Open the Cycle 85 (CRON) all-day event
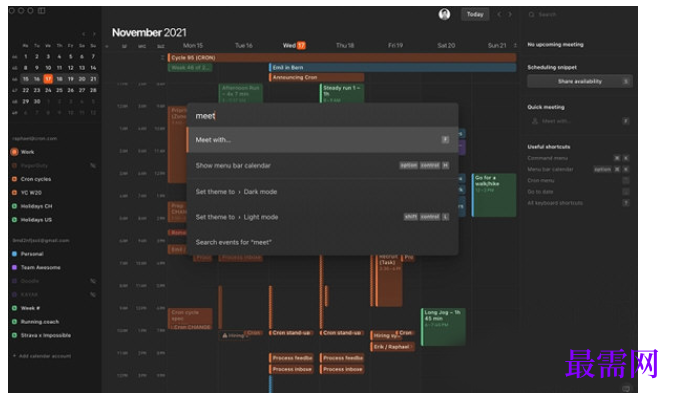The height and width of the screenshot is (395, 677). [x=342, y=57]
